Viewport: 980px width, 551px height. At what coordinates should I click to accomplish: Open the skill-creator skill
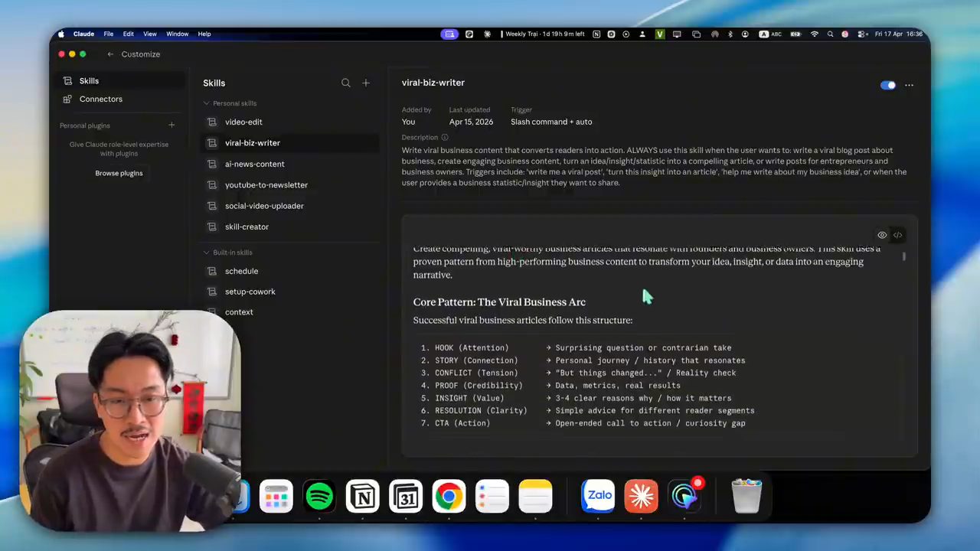pos(247,227)
